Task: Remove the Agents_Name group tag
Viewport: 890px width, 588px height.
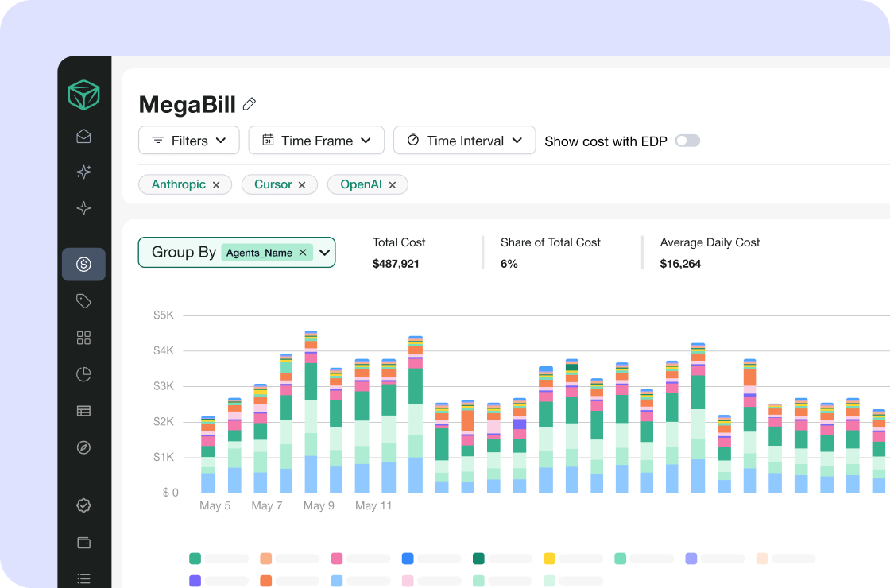Action: [x=303, y=252]
